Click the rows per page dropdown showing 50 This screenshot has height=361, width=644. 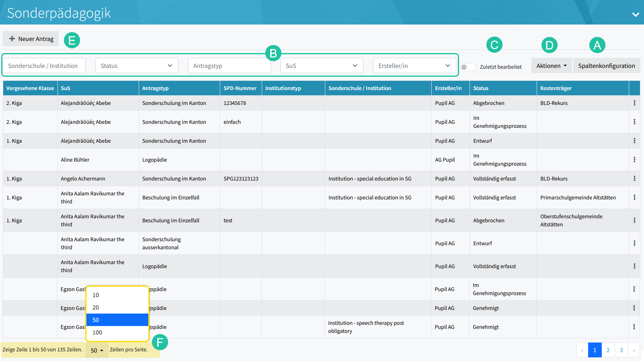click(x=97, y=350)
